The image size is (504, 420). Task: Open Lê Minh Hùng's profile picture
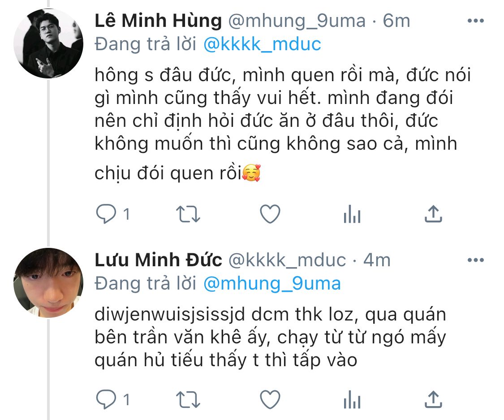tap(48, 44)
